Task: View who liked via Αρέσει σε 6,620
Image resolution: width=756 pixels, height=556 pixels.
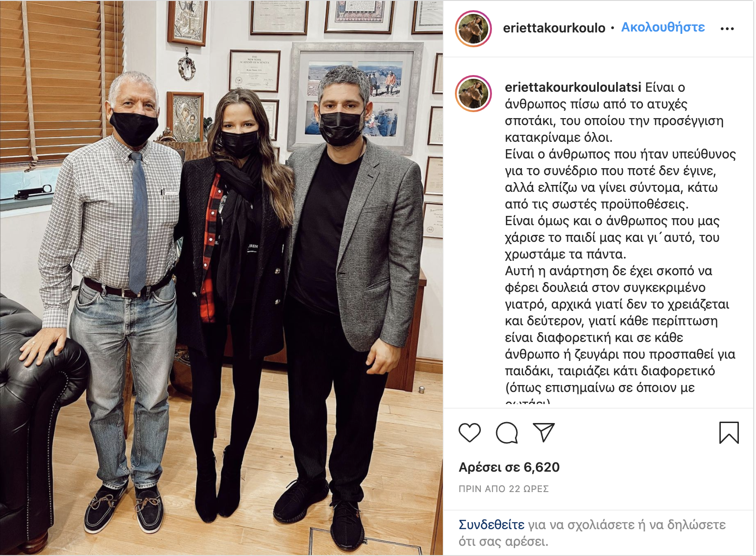Action: tap(509, 467)
